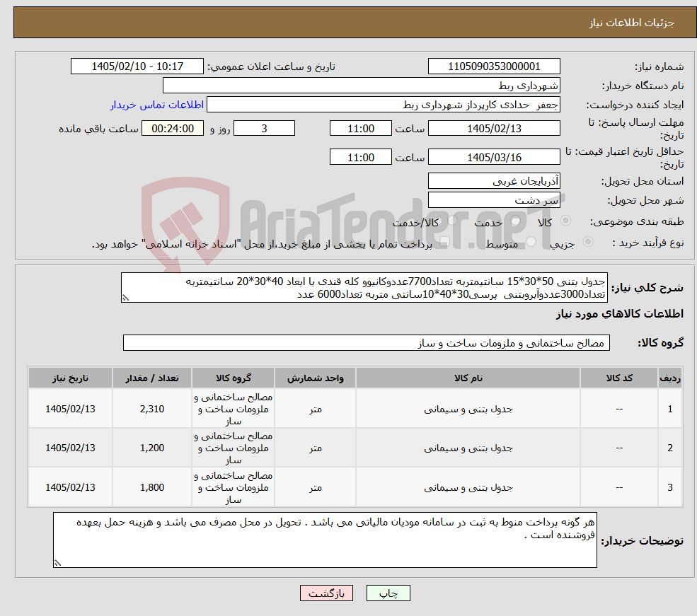The image size is (697, 616).
Task: Click row 3 unit متر cell
Action: pos(315,487)
